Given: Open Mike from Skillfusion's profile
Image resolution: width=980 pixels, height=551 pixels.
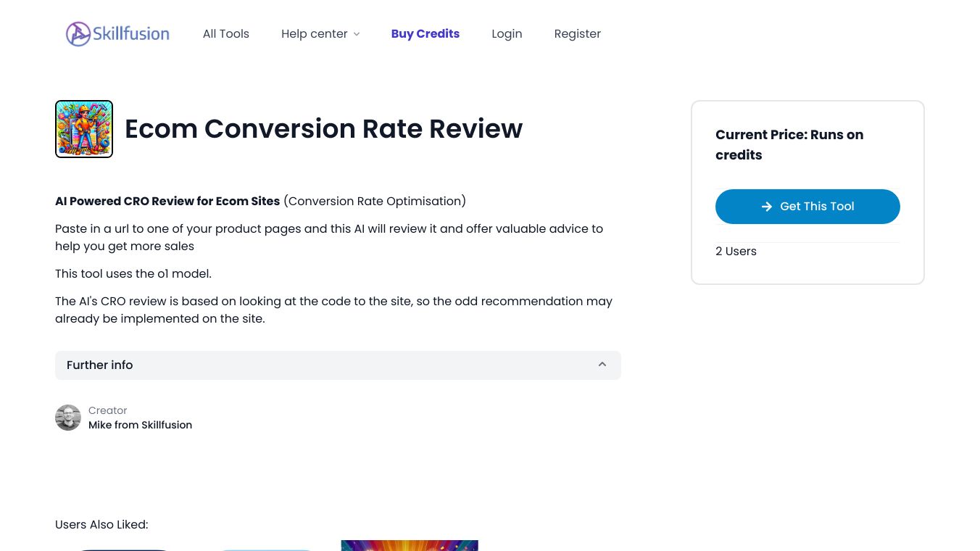Looking at the screenshot, I should (x=140, y=426).
